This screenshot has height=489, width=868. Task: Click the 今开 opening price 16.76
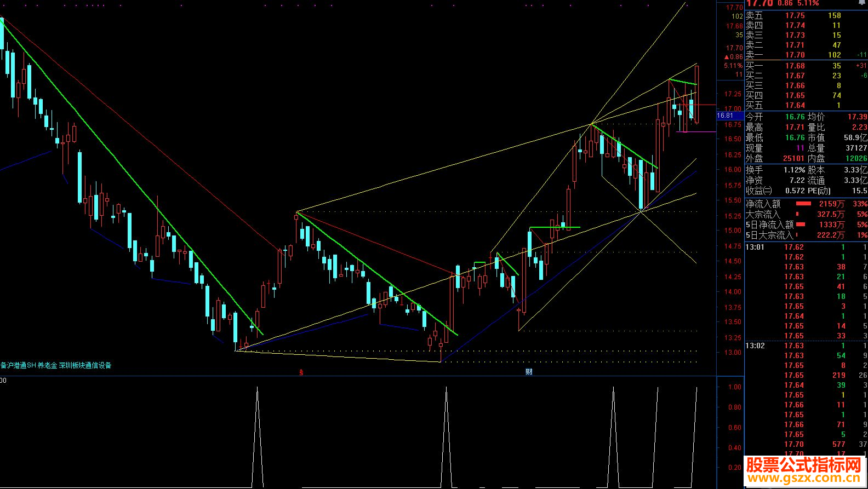pos(795,117)
